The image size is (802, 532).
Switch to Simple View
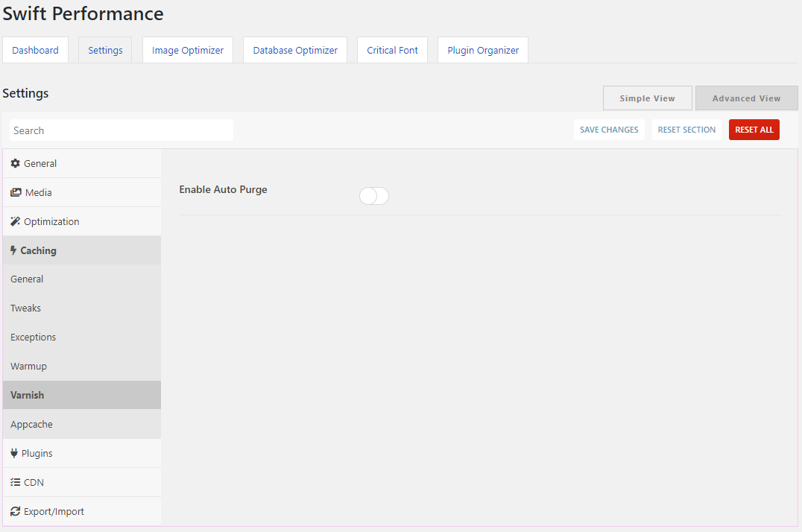tap(648, 98)
